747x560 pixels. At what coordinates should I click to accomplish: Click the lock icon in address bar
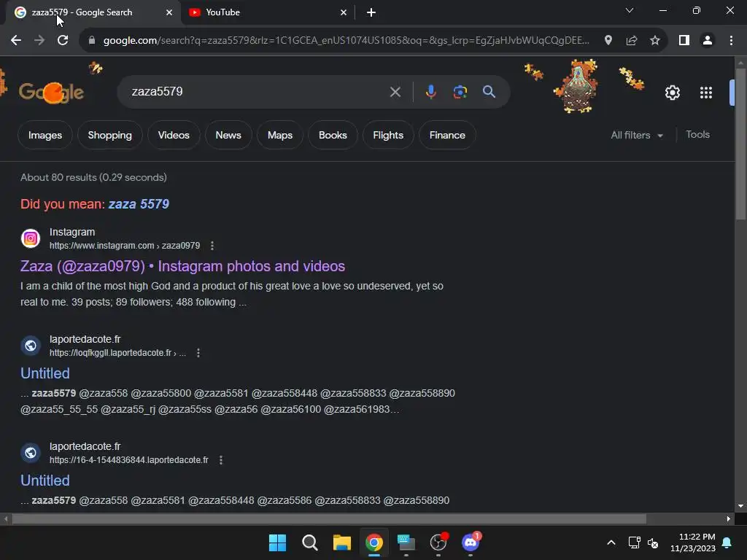(92, 41)
